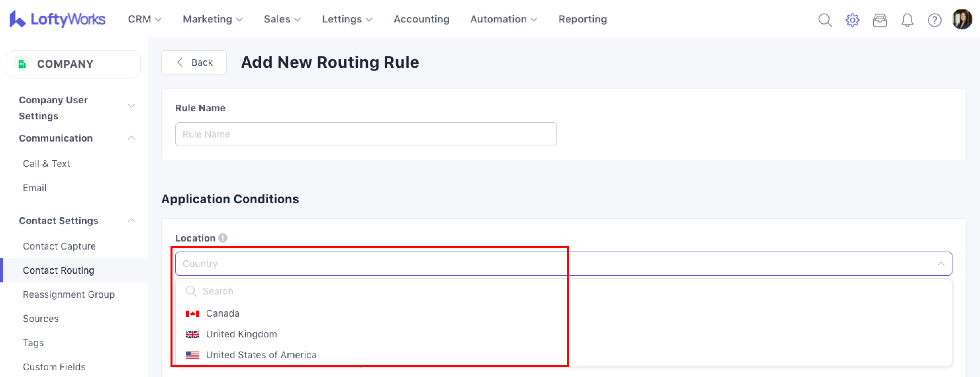Open the inbox tray icon
The height and width of the screenshot is (377, 980).
pyautogui.click(x=880, y=20)
